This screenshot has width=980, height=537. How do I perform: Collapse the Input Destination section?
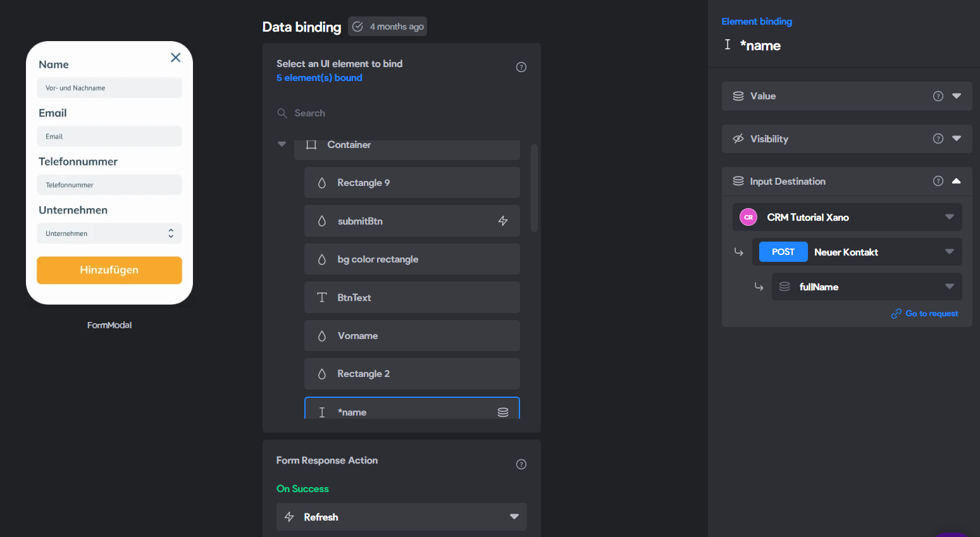[957, 181]
